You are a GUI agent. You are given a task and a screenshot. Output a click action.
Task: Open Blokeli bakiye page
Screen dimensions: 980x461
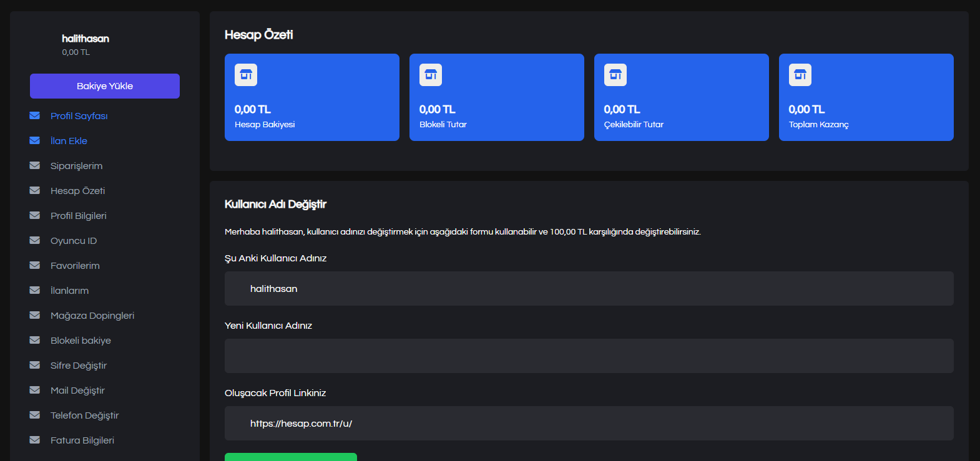pyautogui.click(x=81, y=341)
